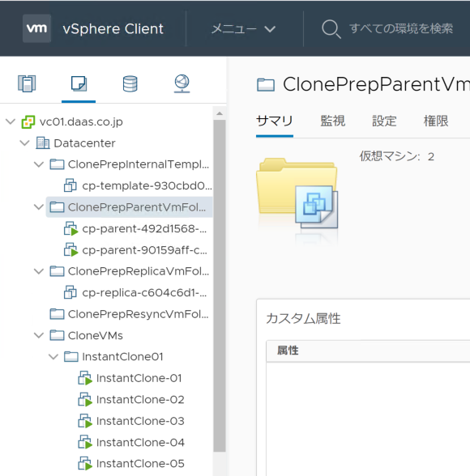Click the InstantClone-05 VM icon
Viewport: 470px width, 476px height.
coord(85,464)
